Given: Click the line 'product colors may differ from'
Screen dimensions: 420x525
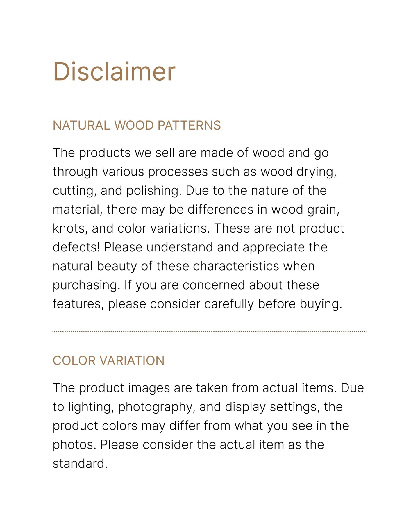Looking at the screenshot, I should (201, 426).
